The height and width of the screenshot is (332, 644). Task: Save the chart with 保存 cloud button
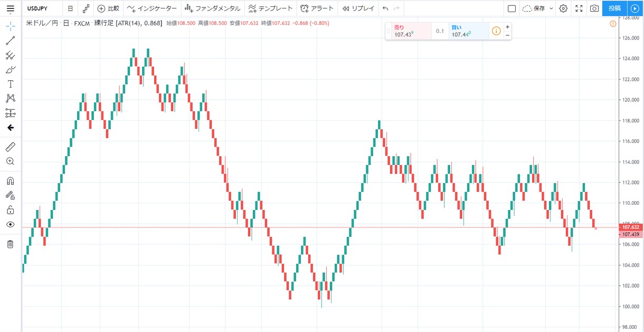533,8
